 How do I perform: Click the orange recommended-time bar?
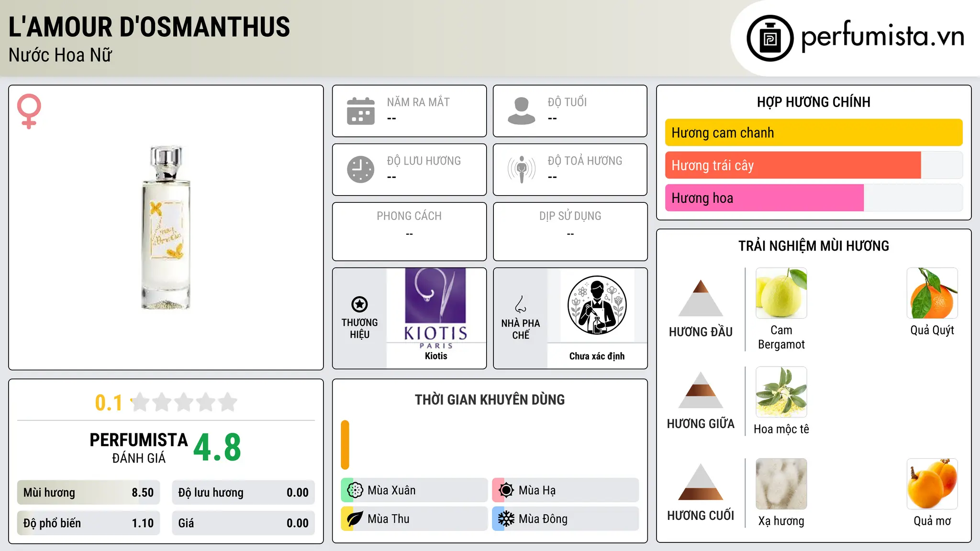coord(345,445)
